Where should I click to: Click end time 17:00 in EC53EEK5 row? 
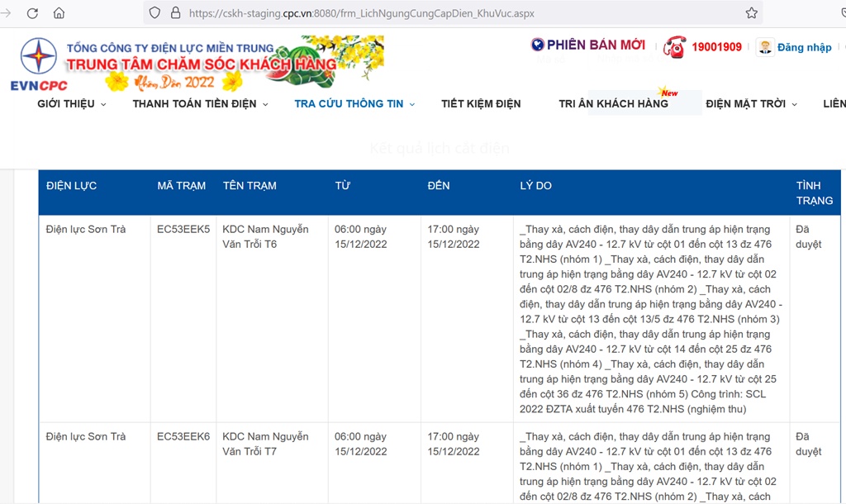click(x=454, y=236)
